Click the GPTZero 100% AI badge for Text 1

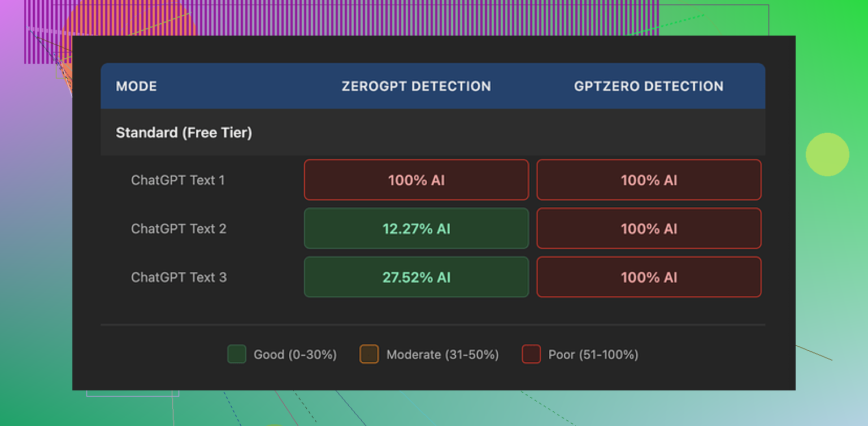[648, 180]
